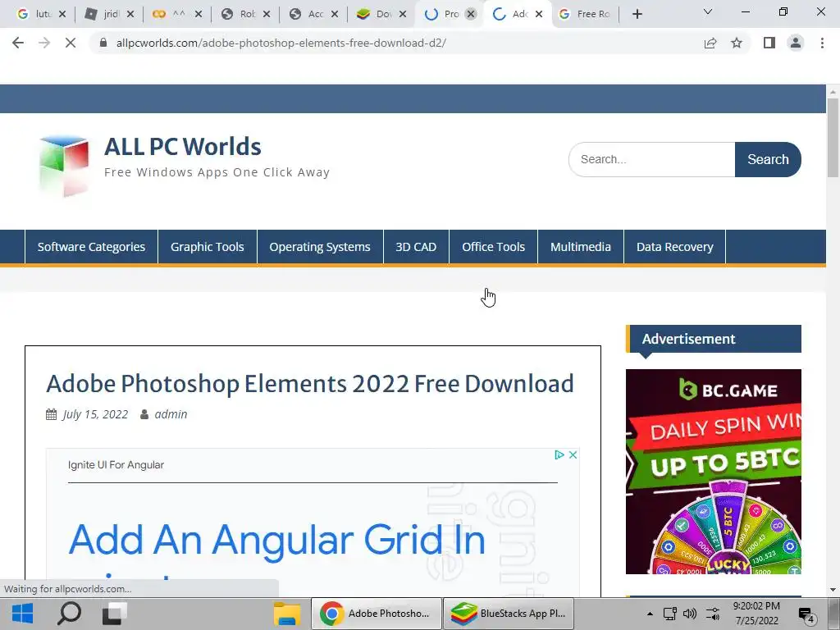Switch to the 'Free Ro' tab
The width and height of the screenshot is (840, 630).
586,15
